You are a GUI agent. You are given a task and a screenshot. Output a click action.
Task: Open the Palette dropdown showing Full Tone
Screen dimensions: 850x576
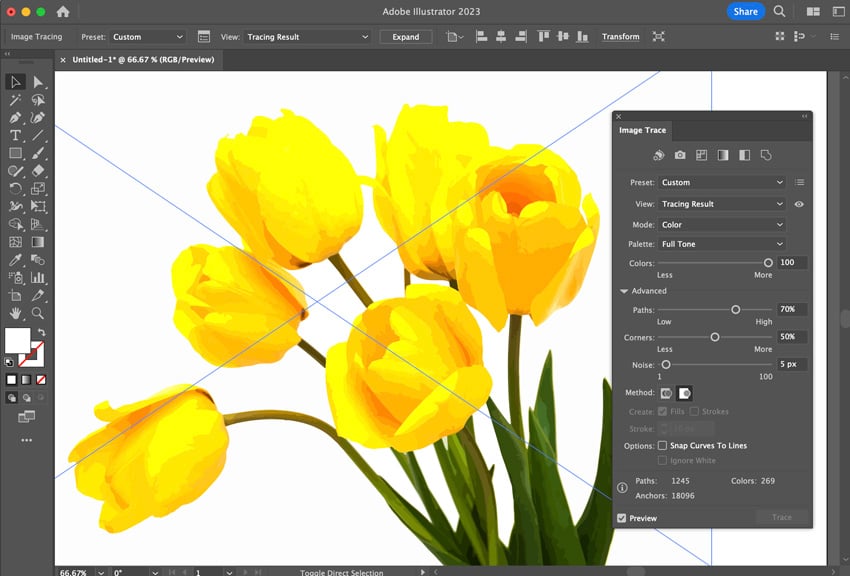coord(720,243)
